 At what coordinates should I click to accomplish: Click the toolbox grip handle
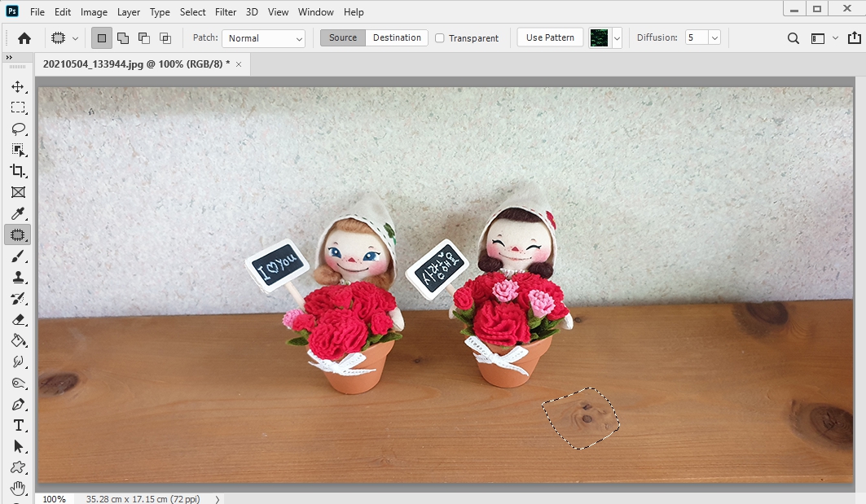tap(18, 67)
